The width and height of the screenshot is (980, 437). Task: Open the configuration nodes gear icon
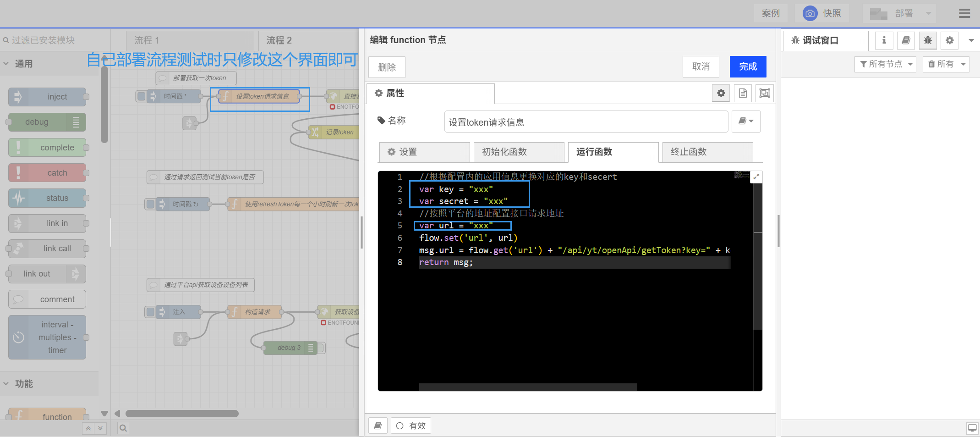pos(950,40)
